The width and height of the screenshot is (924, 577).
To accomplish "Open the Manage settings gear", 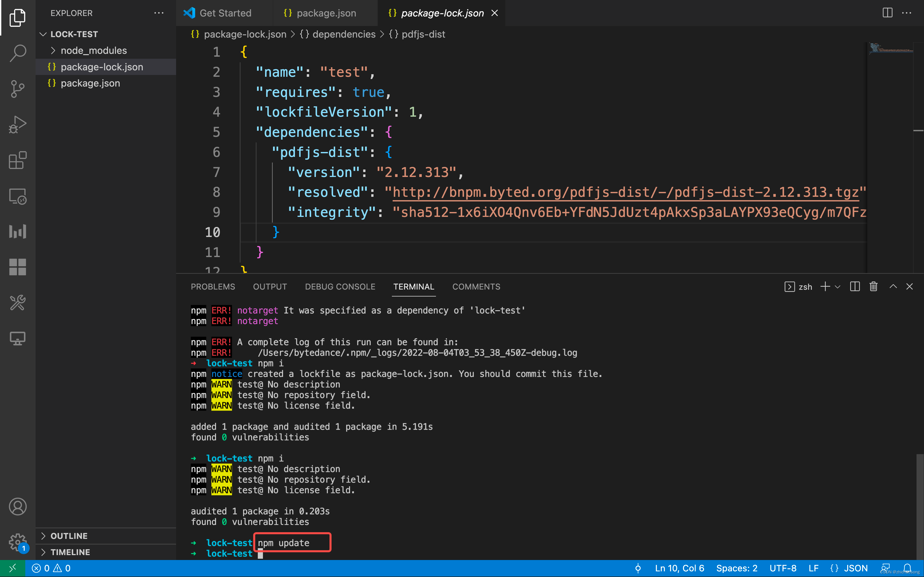I will [x=17, y=542].
